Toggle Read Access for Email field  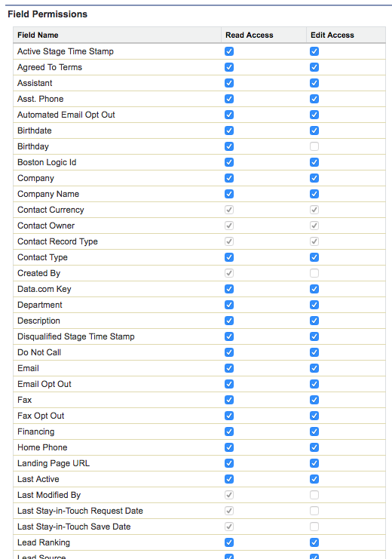(x=229, y=368)
